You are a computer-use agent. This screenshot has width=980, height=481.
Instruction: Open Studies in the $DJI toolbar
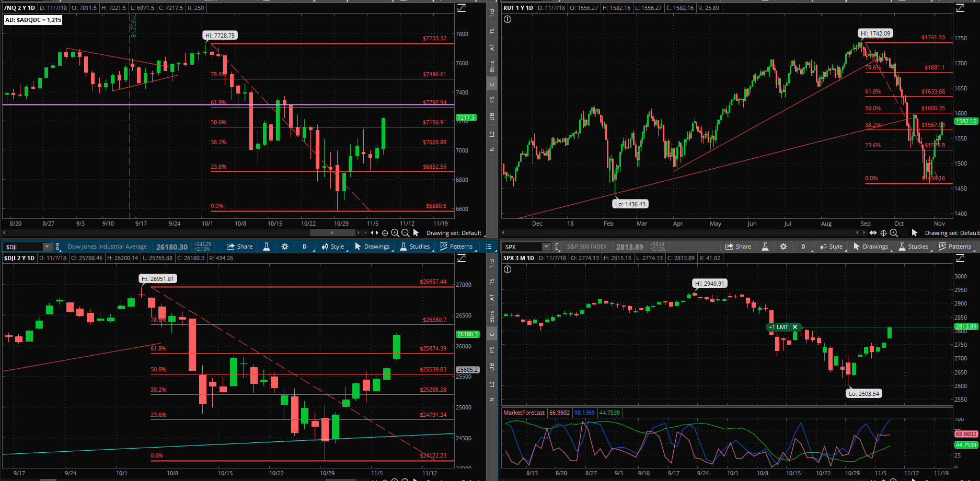click(414, 247)
